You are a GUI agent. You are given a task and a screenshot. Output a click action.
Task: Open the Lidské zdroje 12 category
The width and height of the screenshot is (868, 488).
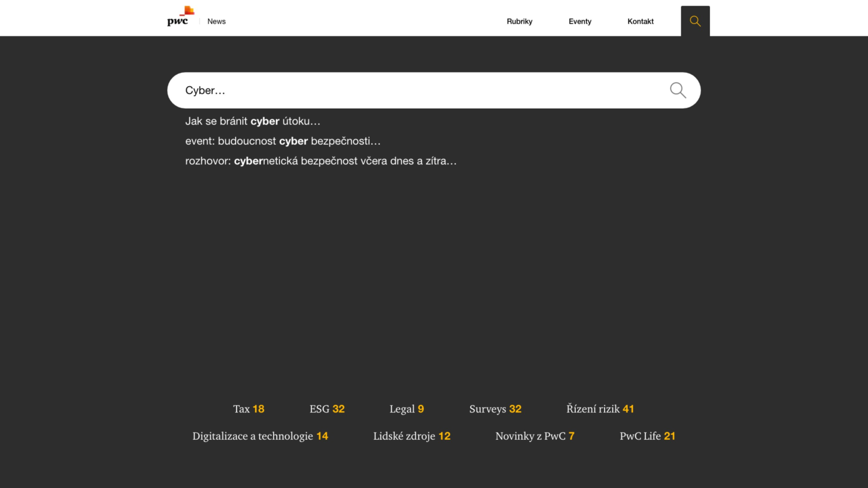click(412, 436)
